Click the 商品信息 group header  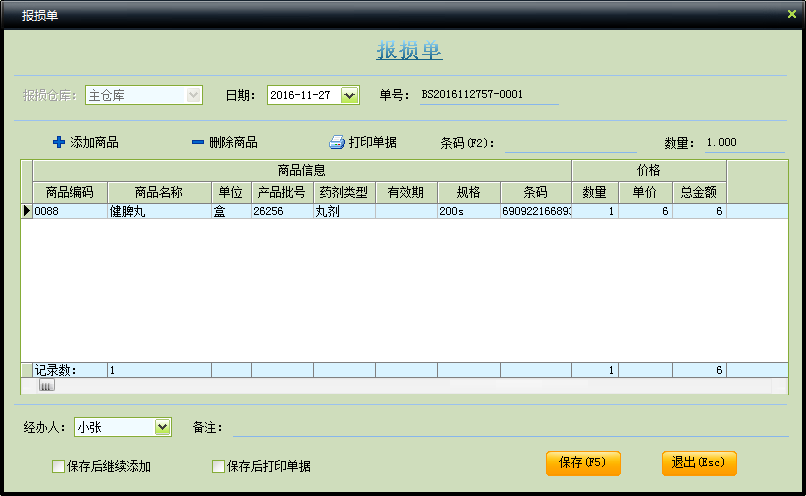pyautogui.click(x=302, y=171)
